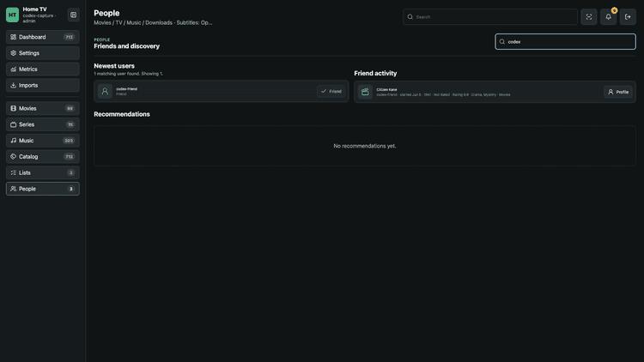Viewport: 644px width, 362px height.
Task: Click the Citizen Kane clapperboard icon
Action: pos(365,92)
